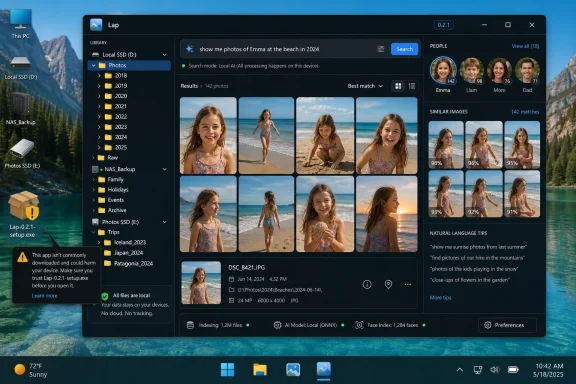The image size is (576, 384).
Task: Open Japan_2024 trip folder
Action: pos(123,253)
